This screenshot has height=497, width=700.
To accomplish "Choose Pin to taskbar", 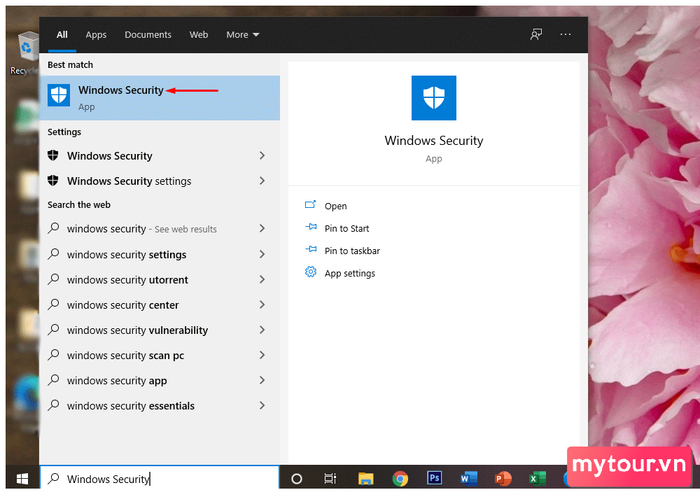I will [352, 251].
